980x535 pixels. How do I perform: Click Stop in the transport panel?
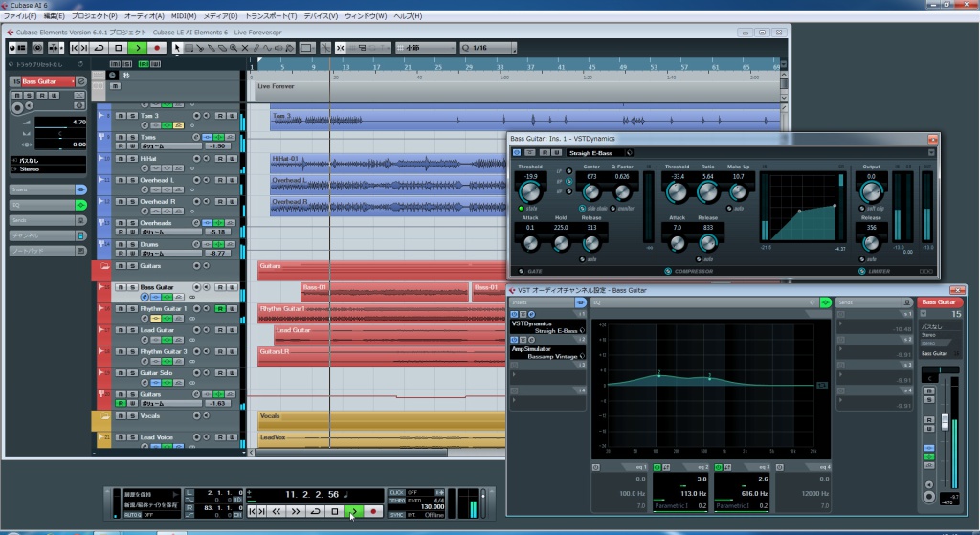click(334, 511)
